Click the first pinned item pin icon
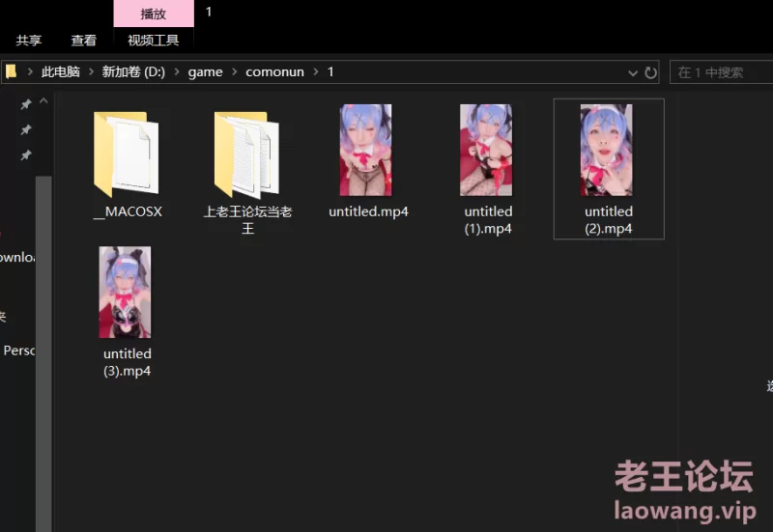The image size is (773, 532). tap(26, 104)
